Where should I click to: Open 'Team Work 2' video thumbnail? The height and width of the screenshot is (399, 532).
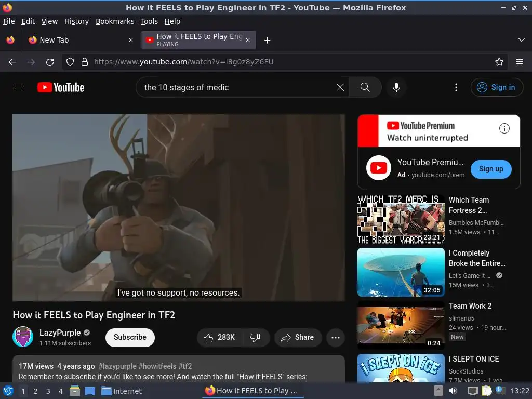click(x=401, y=325)
